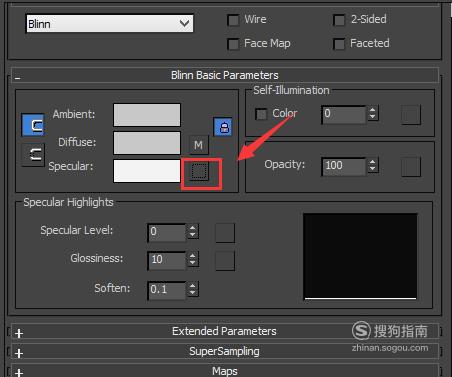This screenshot has width=452, height=377.
Task: Enable the Self-Illumination Color checkbox
Action: [x=261, y=114]
